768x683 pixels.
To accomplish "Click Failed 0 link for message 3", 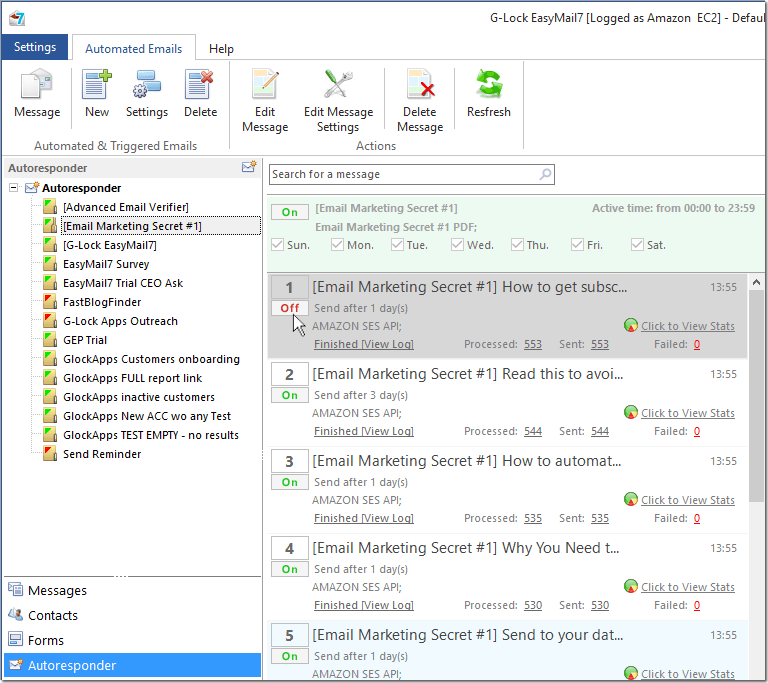I will tap(696, 518).
